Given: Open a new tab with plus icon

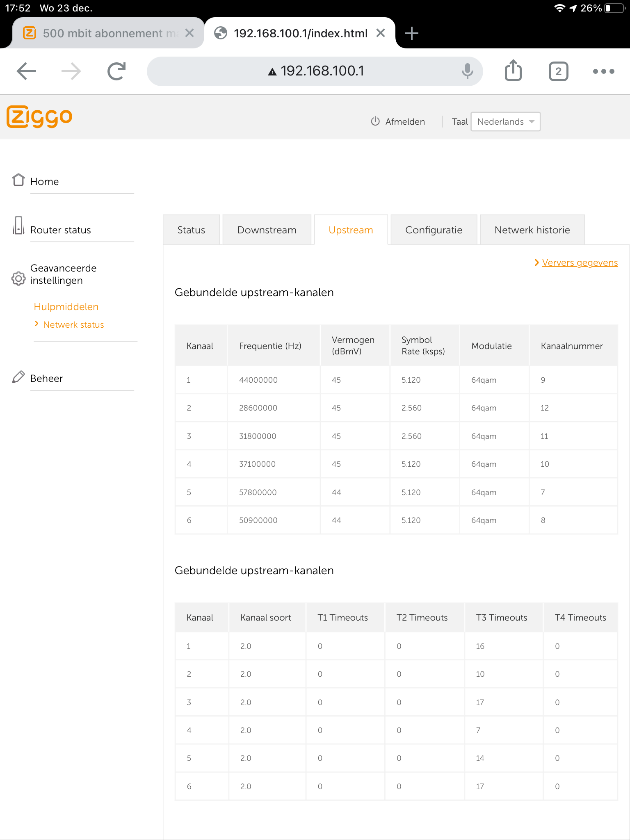Looking at the screenshot, I should point(411,33).
